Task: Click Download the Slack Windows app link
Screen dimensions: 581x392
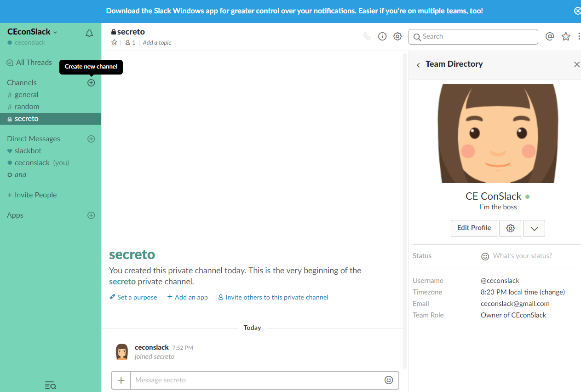Action: [162, 11]
